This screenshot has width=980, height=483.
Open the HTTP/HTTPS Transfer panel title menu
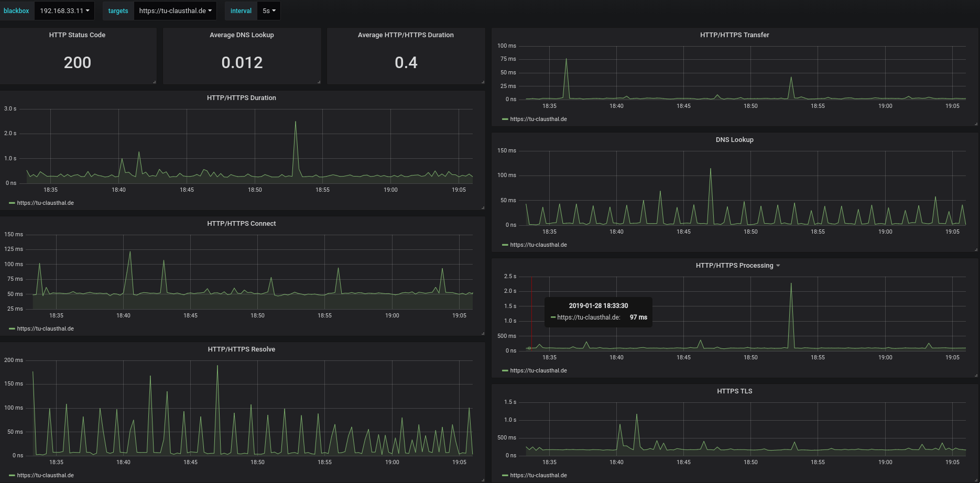pos(734,35)
